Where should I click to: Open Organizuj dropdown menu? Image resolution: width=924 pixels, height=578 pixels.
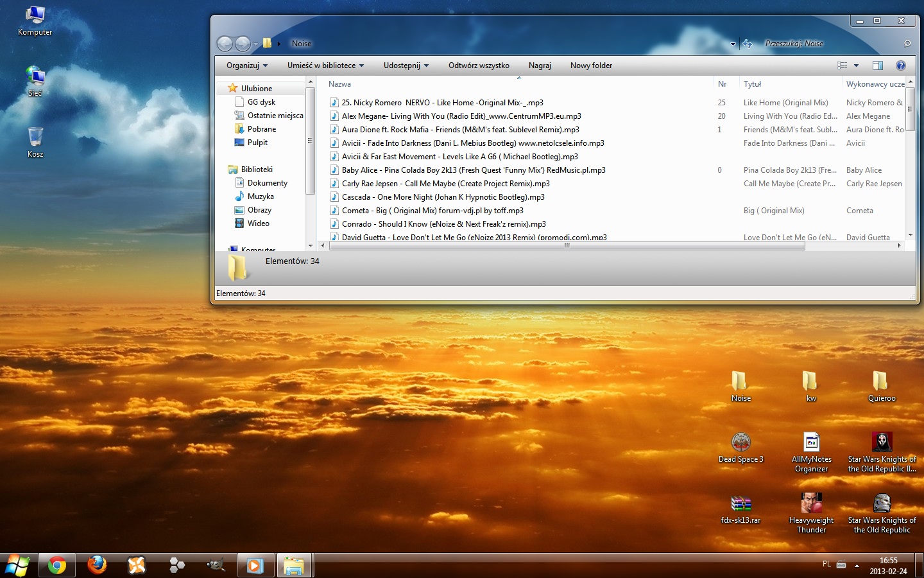click(x=247, y=66)
